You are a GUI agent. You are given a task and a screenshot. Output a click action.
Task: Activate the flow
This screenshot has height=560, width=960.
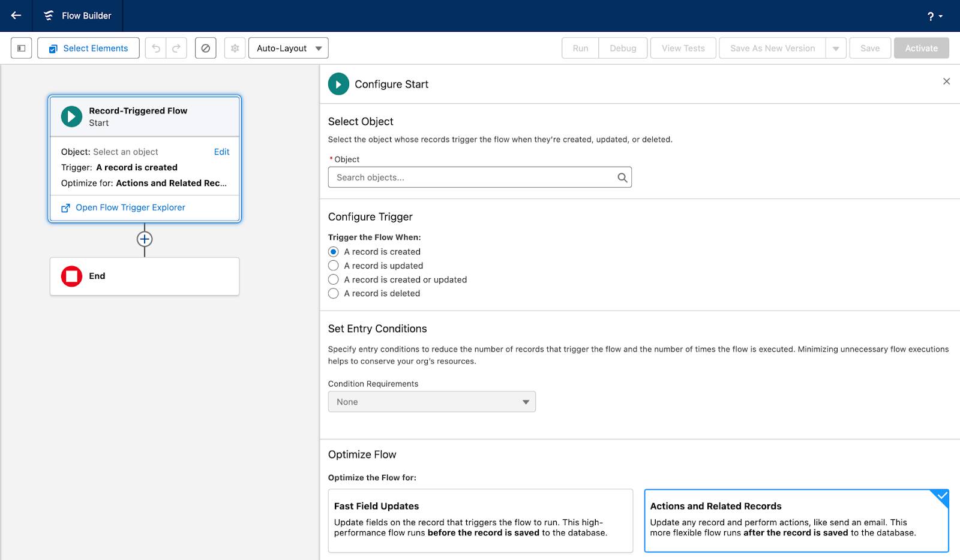922,48
